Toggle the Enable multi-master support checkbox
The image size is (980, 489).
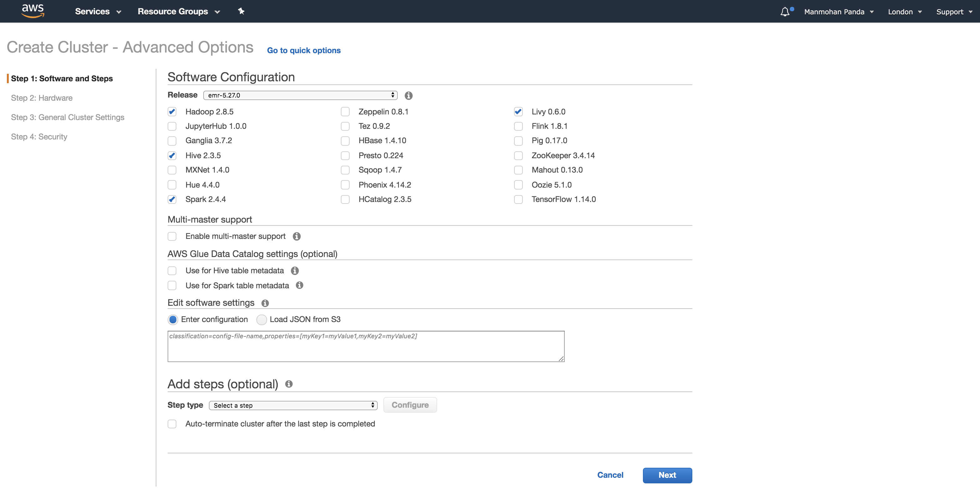point(173,236)
